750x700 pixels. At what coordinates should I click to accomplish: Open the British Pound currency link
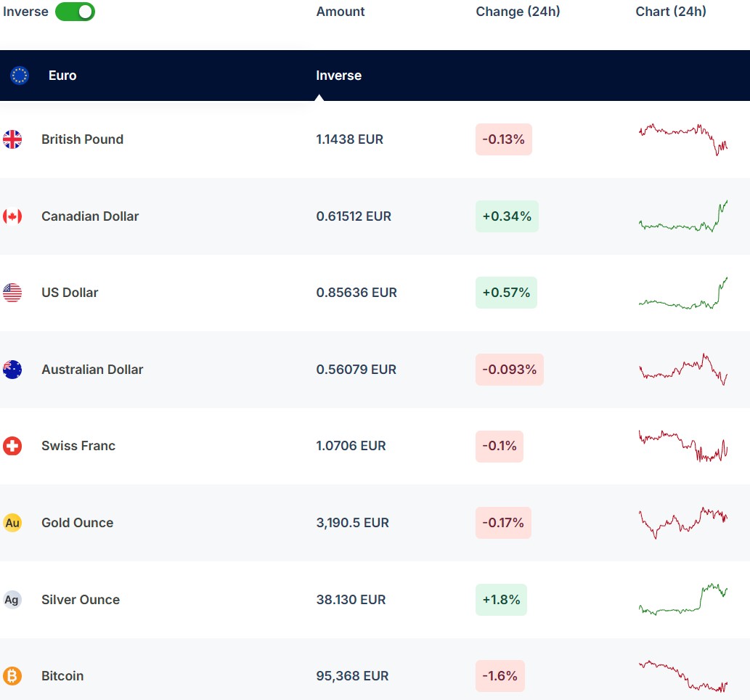[82, 139]
